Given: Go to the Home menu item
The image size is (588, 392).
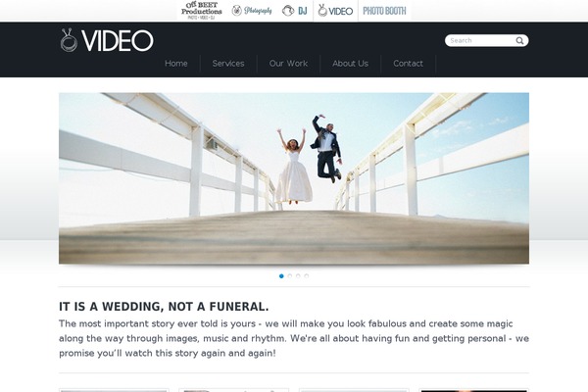Looking at the screenshot, I should point(175,64).
